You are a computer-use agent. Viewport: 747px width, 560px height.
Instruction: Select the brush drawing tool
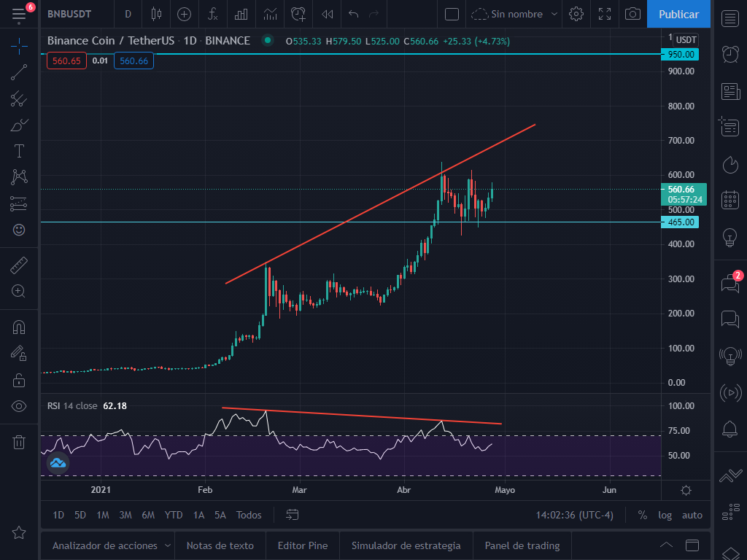18,125
